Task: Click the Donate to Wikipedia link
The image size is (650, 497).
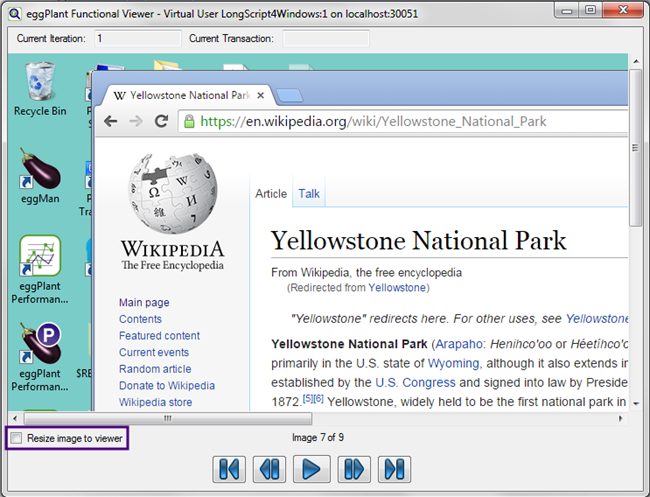Action: click(x=166, y=386)
